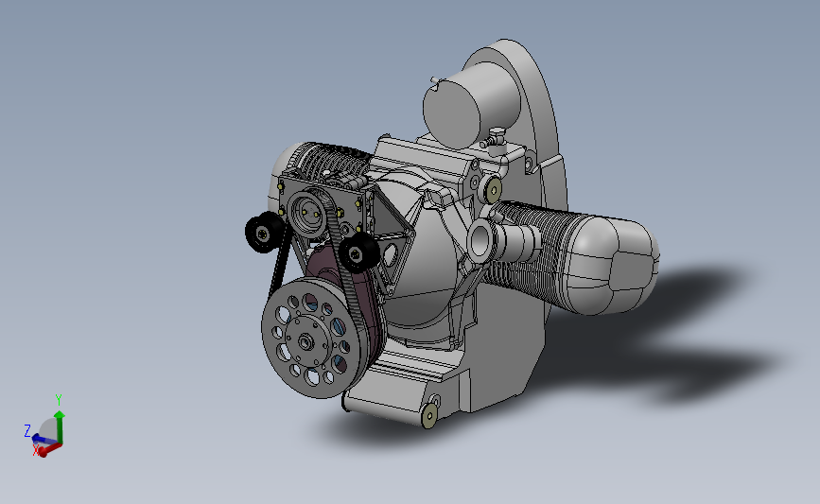Click the blue Z axis of the triad
The image size is (820, 504).
tap(43, 439)
